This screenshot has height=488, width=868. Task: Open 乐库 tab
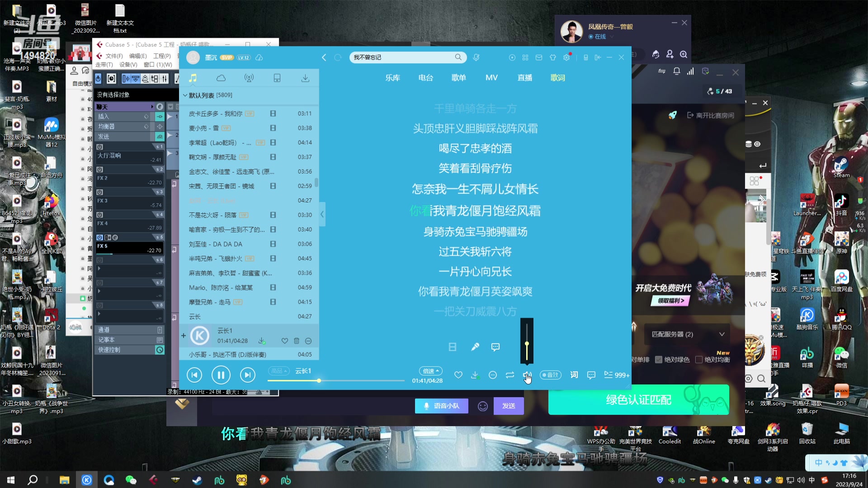pos(392,78)
